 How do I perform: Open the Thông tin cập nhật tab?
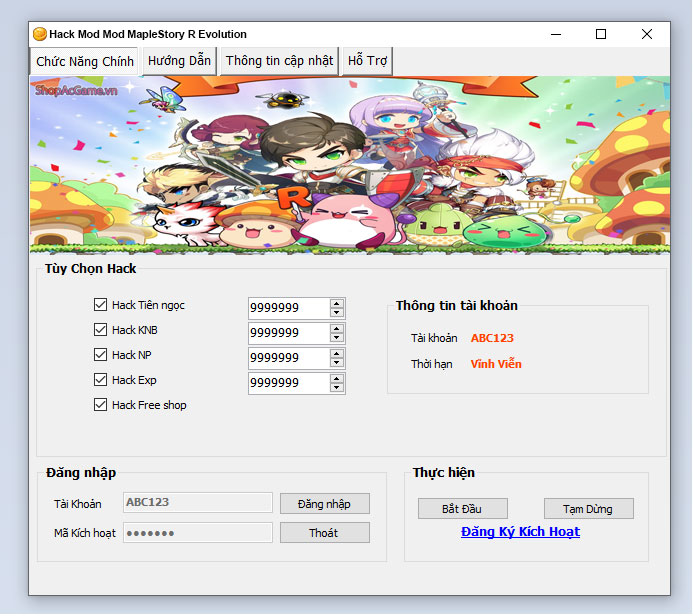(279, 61)
